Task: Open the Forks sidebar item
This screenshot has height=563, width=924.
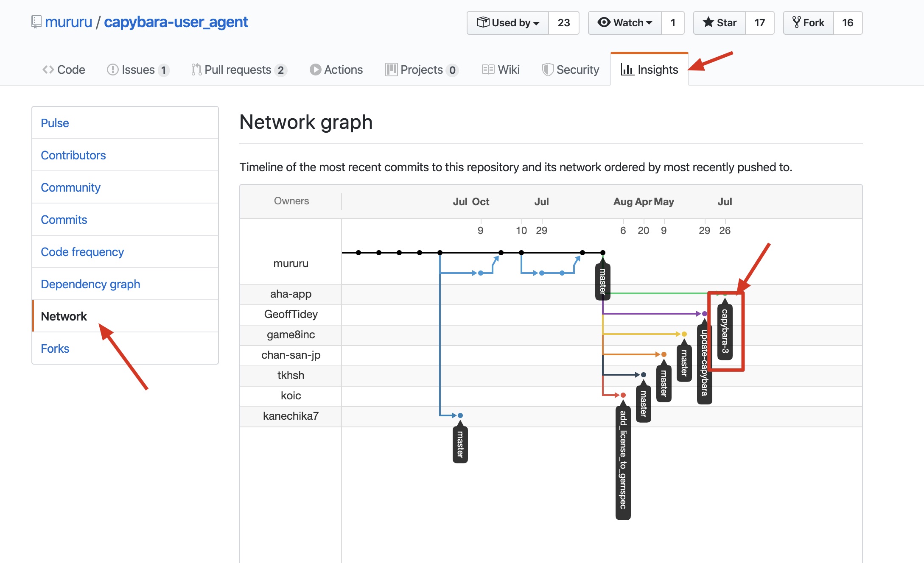Action: pos(55,348)
